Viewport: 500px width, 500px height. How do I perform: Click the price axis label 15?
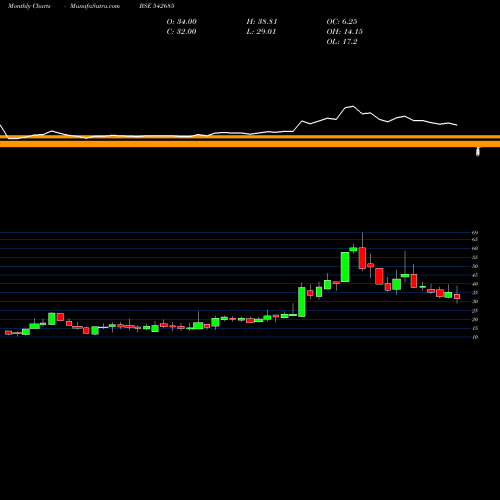tap(475, 328)
